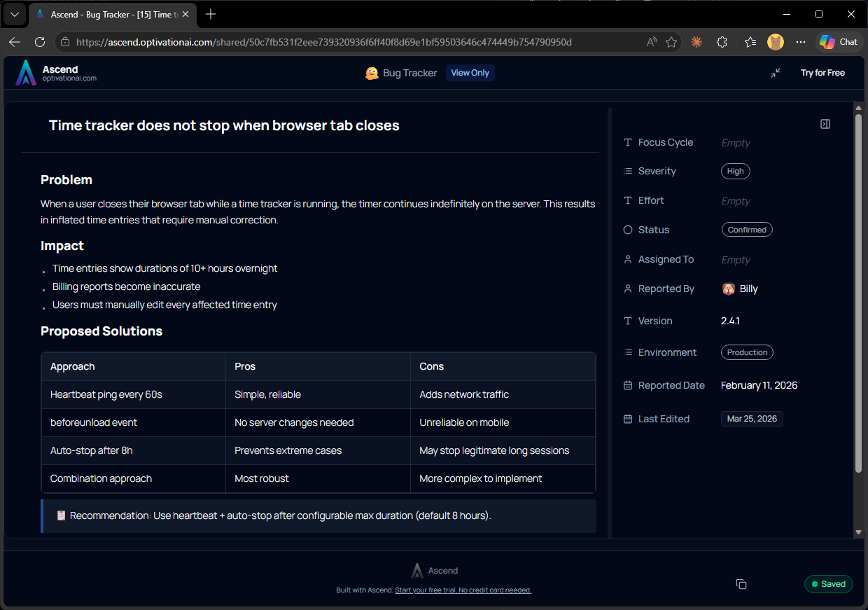Click the Version value 2.4.1

click(x=730, y=321)
